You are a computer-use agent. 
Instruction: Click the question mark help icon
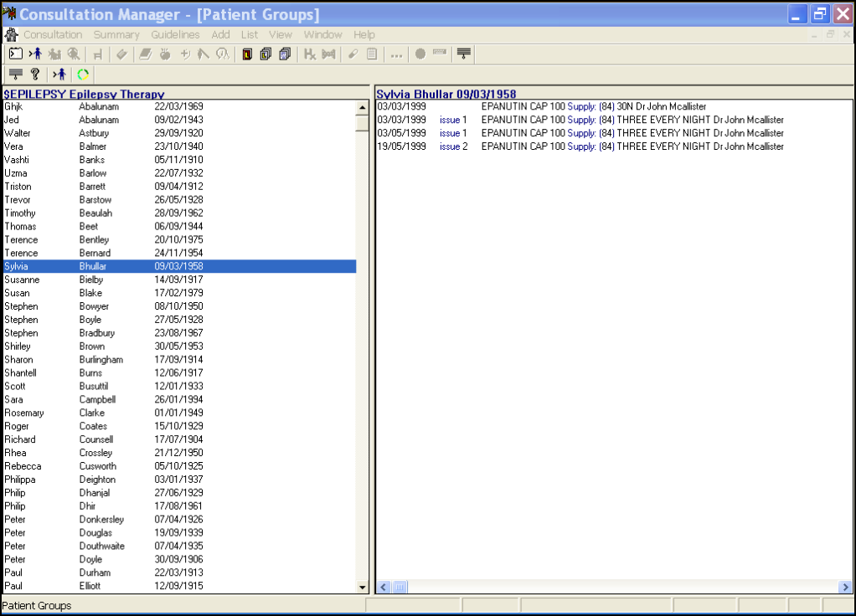click(35, 74)
